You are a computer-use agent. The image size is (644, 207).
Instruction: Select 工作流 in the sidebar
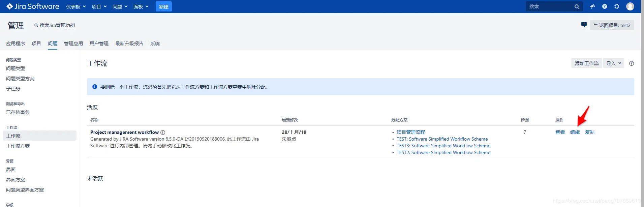(39, 136)
